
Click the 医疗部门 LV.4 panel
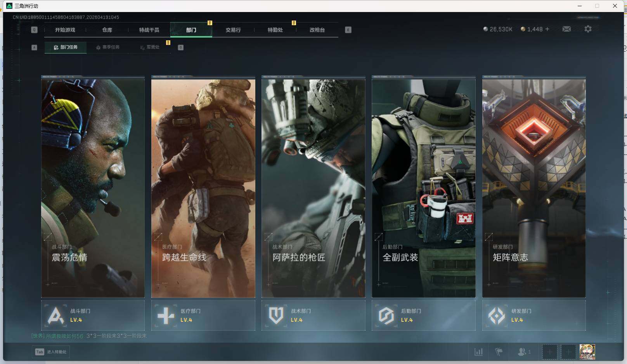pyautogui.click(x=203, y=316)
